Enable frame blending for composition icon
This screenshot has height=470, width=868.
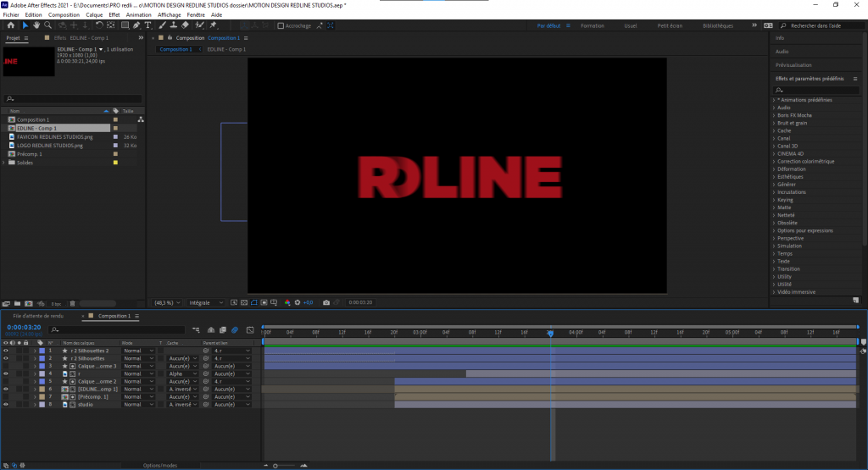(x=223, y=329)
